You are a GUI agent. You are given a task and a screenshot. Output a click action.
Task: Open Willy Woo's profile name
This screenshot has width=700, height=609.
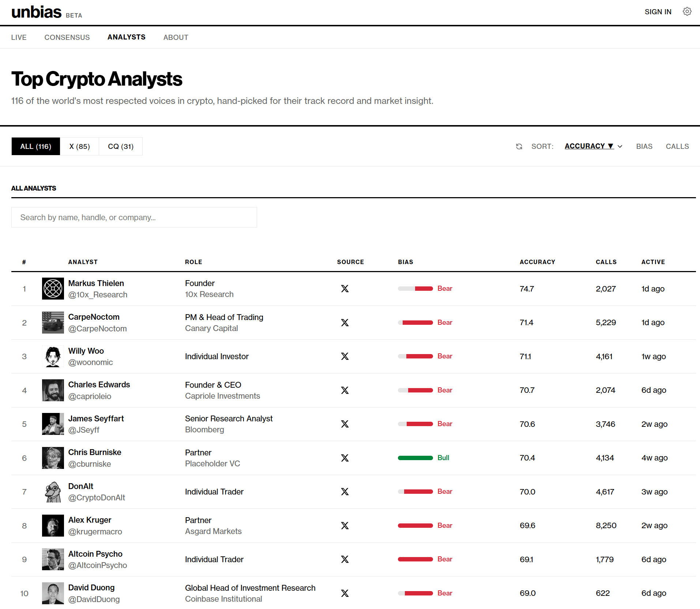pos(86,351)
